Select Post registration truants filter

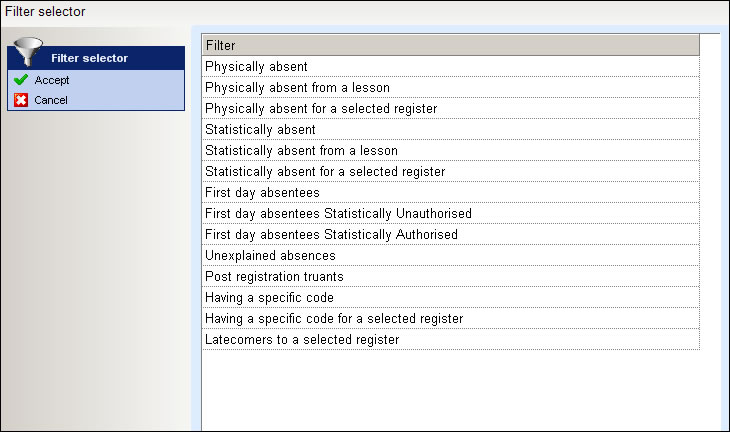tap(451, 276)
